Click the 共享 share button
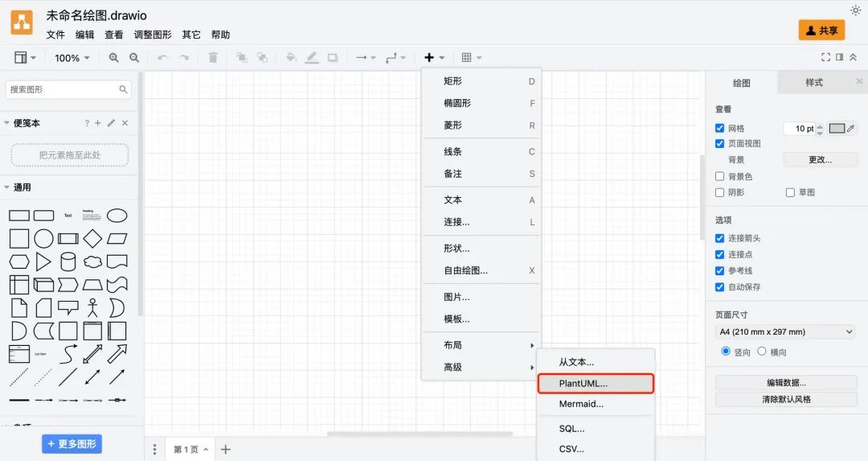Screen dimensions: 868x461 [821, 31]
